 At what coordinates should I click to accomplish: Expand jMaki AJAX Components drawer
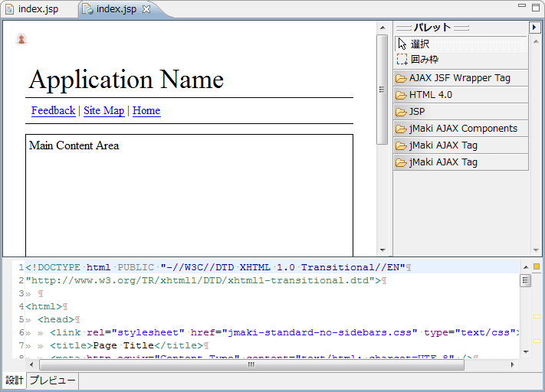pos(461,129)
